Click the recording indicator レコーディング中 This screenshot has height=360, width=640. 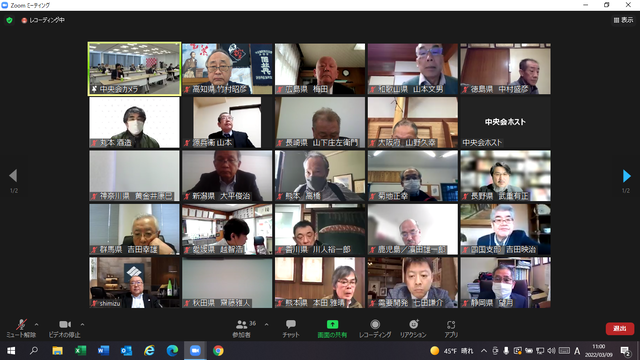point(43,20)
